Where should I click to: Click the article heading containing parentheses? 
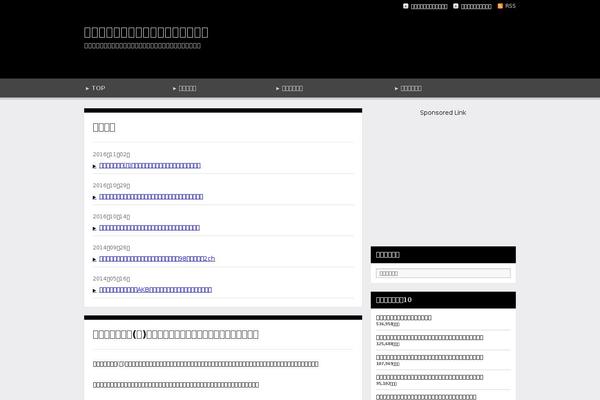176,334
